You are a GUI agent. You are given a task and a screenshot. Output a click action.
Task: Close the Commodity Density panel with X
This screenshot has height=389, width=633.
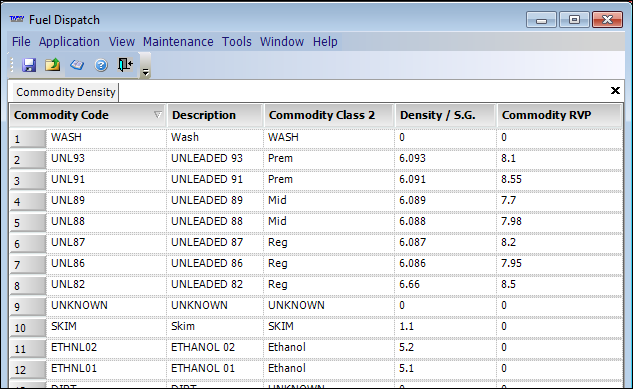(615, 90)
